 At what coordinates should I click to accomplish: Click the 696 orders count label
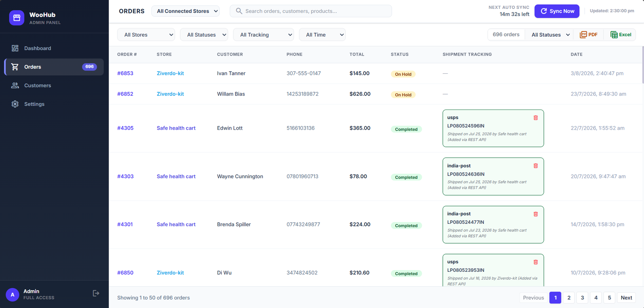tap(506, 35)
